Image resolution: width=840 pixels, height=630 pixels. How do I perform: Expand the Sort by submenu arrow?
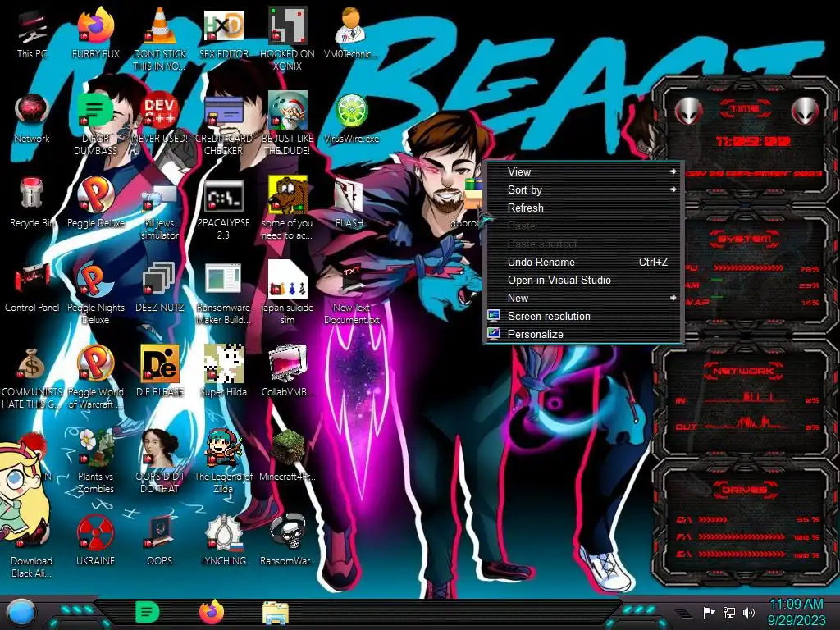[x=673, y=189]
